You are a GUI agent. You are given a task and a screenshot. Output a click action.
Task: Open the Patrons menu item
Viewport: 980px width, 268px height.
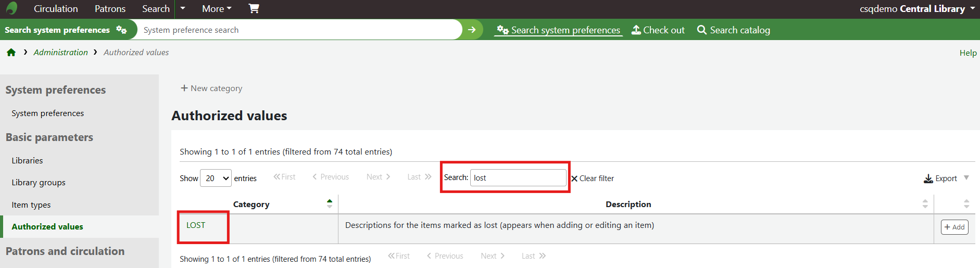click(110, 9)
